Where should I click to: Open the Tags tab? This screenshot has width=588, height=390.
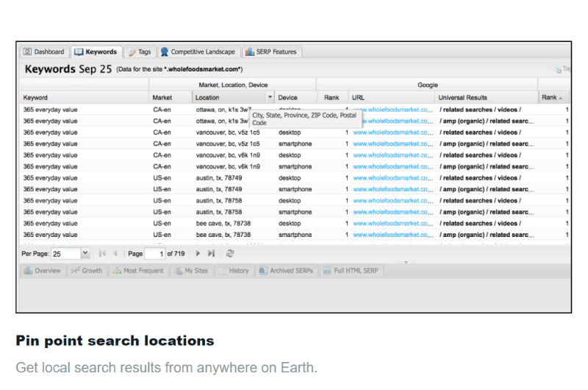point(140,52)
